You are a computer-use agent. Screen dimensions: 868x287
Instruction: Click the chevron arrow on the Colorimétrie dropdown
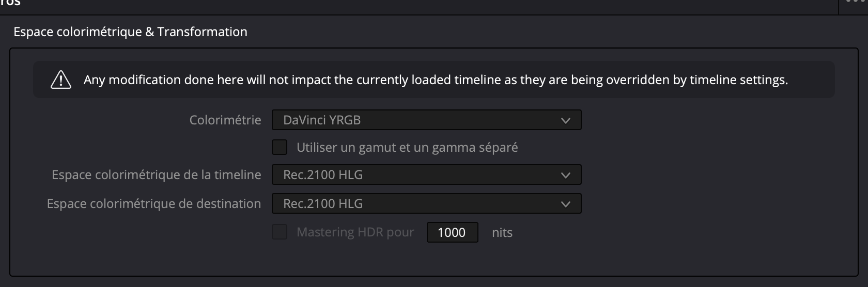coord(565,120)
